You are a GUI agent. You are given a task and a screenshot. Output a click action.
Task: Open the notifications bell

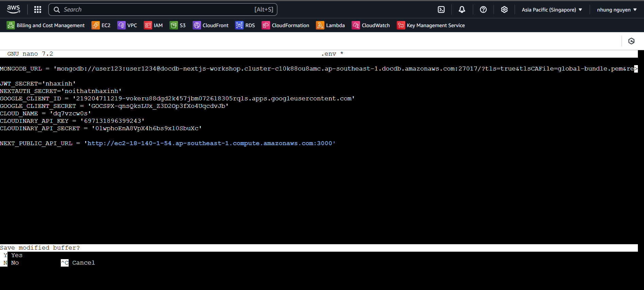click(462, 9)
